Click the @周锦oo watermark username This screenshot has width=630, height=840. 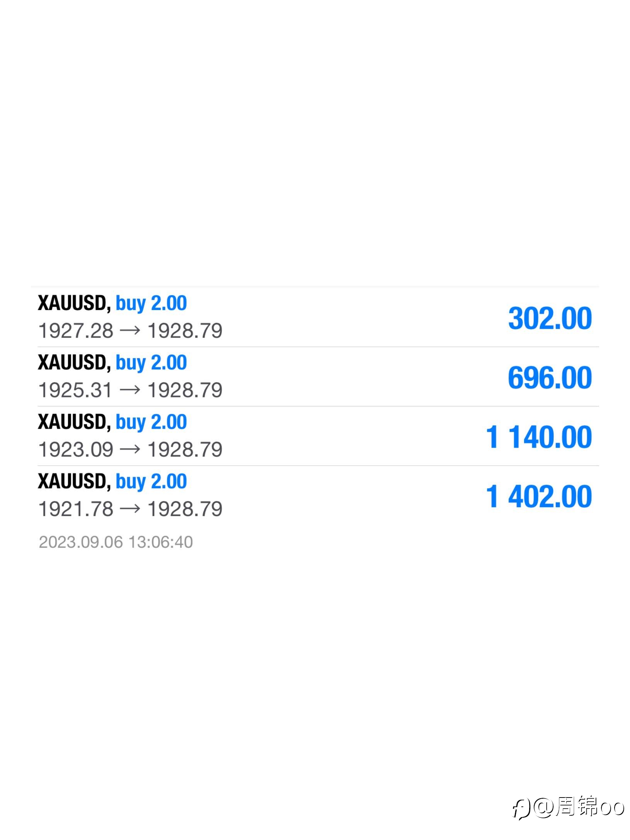(x=579, y=807)
